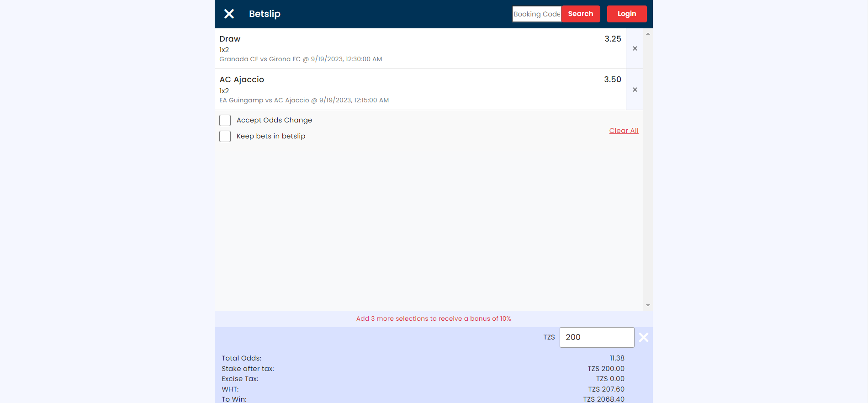Close the Betslip with the X icon
868x403 pixels.
[229, 14]
